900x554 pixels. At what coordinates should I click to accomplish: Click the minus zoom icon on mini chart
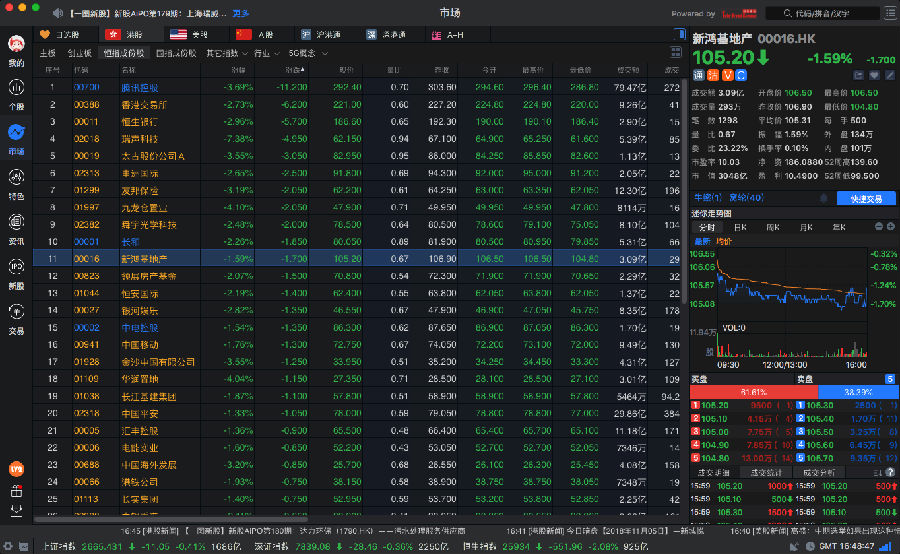[879, 227]
